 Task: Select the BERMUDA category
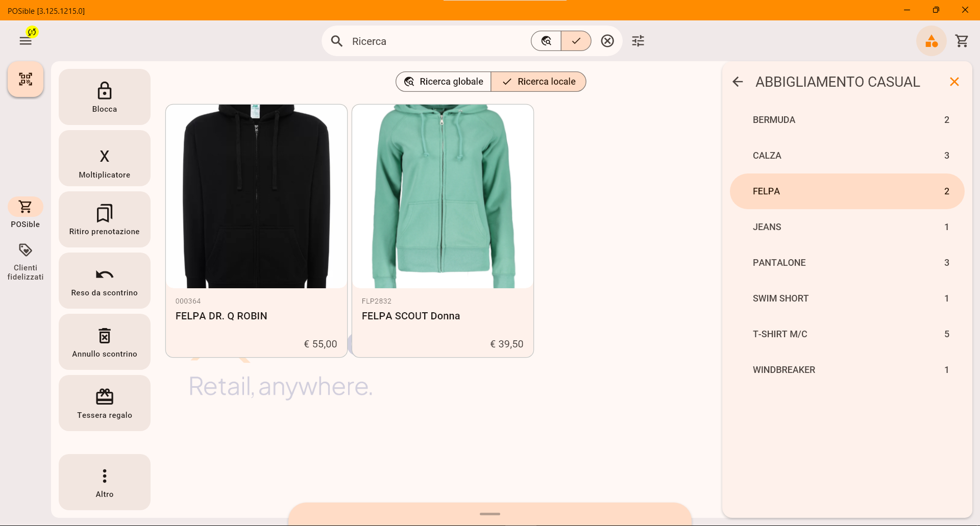847,120
